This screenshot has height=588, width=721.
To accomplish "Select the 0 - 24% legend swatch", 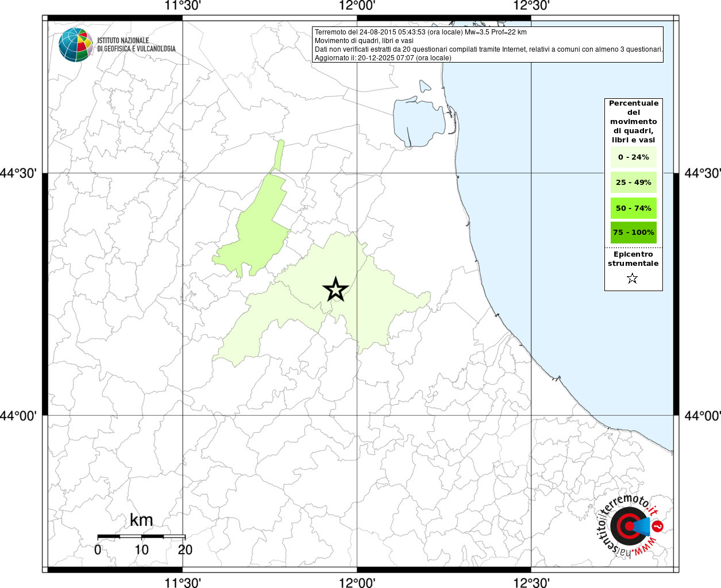I will (x=634, y=157).
